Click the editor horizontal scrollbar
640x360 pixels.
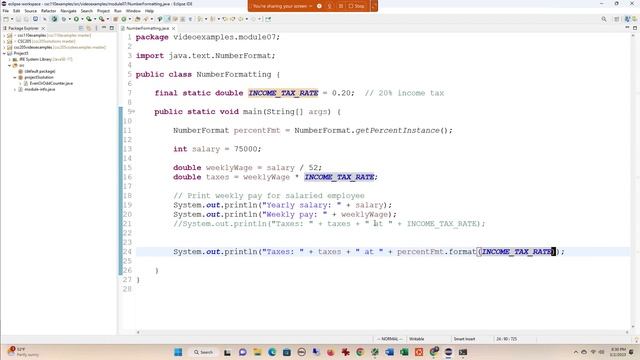click(382, 332)
